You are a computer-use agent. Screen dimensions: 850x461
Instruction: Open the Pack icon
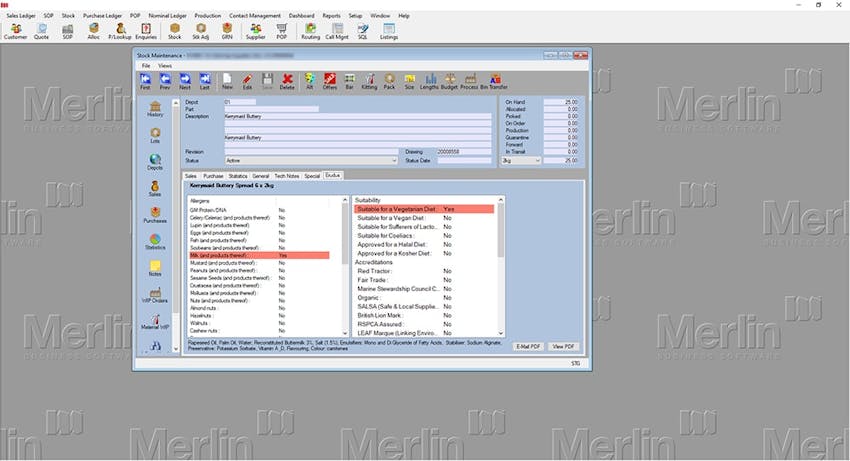click(x=389, y=81)
